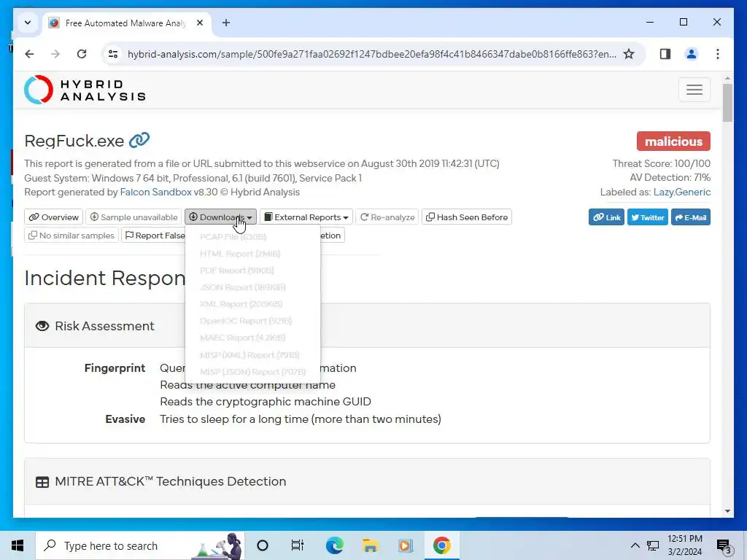
Task: Choose HTML Report download option
Action: coord(239,254)
